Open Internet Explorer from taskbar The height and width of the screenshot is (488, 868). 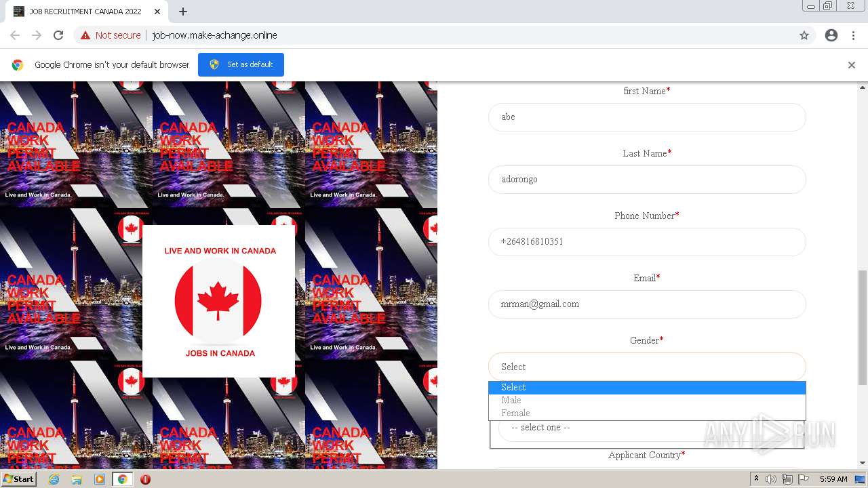pos(54,479)
